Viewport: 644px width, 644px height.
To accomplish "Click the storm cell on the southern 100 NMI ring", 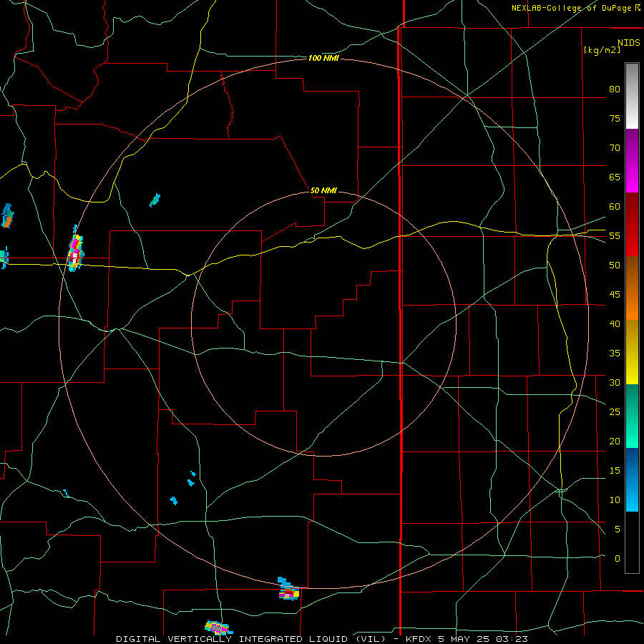I will (x=288, y=589).
